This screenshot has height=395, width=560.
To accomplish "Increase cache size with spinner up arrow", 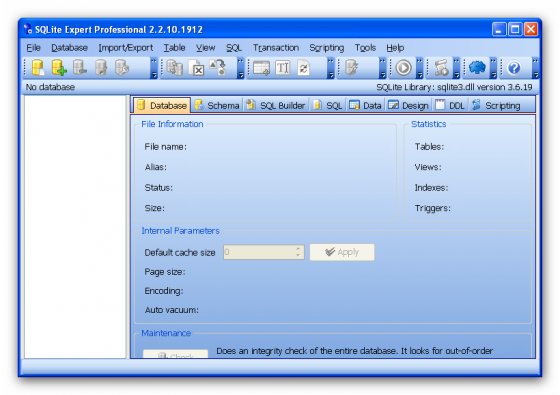I will pos(298,249).
